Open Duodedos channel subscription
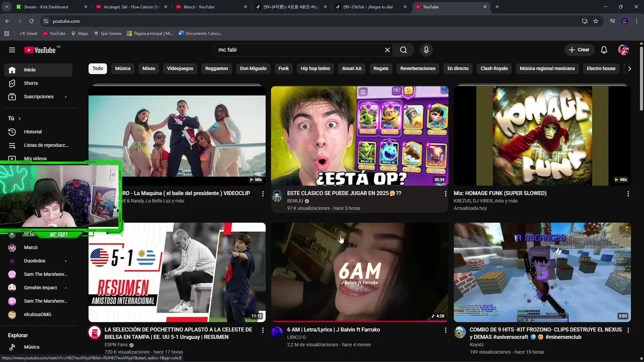Screen dimensions: 644x362 click(38, 261)
